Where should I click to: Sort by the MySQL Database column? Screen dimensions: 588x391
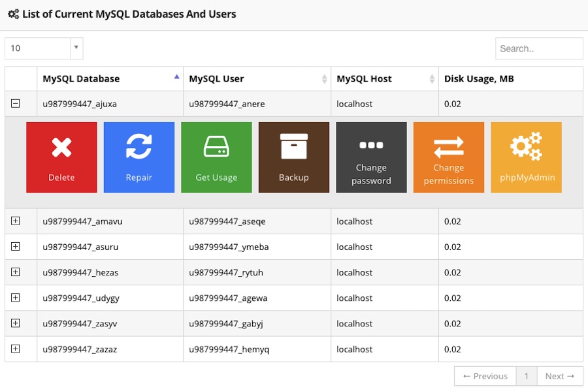click(110, 78)
